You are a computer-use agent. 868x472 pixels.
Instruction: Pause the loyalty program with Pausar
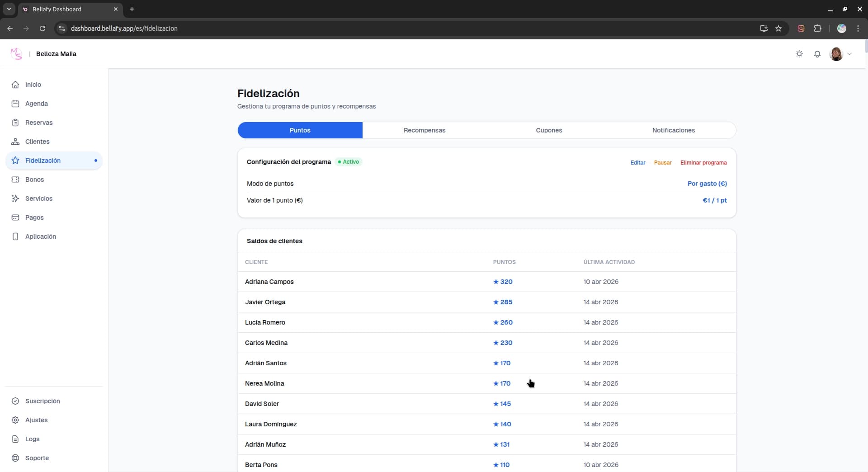click(662, 162)
